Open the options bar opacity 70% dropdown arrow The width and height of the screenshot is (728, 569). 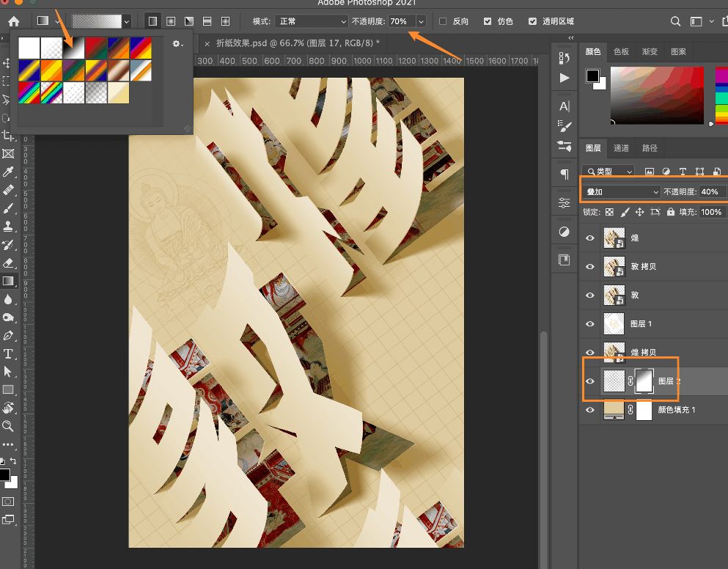coord(421,21)
